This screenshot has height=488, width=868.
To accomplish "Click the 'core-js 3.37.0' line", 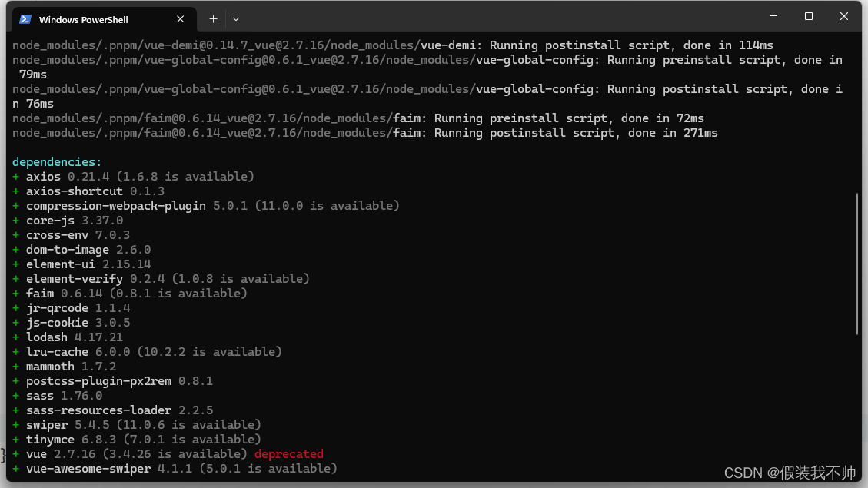I will tap(68, 221).
